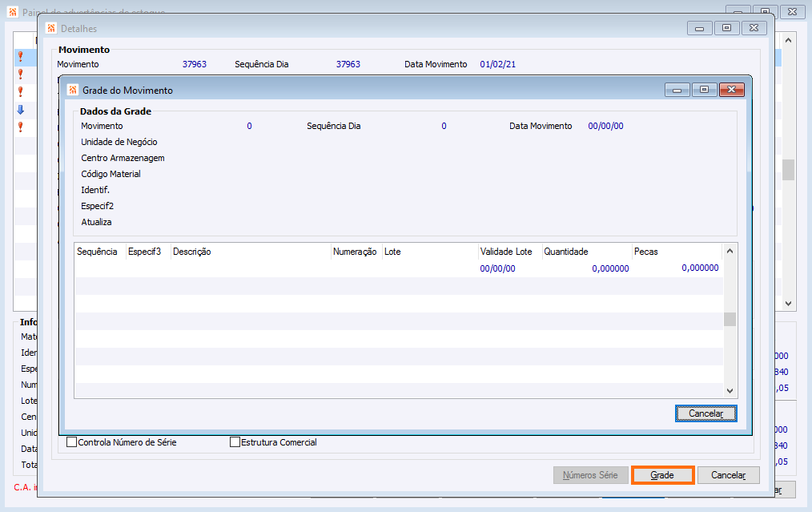The image size is (812, 512).
Task: Click Data Movimento value 01/02/21
Action: [x=497, y=64]
